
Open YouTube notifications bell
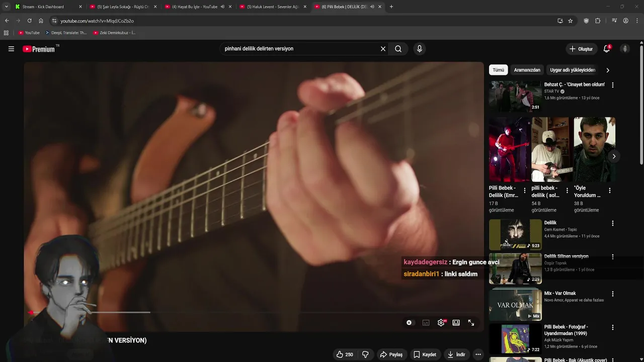(x=607, y=49)
